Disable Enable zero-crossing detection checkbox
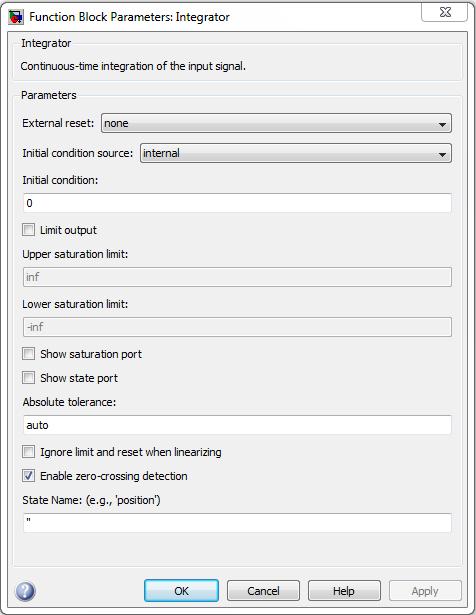476x615 pixels. point(28,476)
